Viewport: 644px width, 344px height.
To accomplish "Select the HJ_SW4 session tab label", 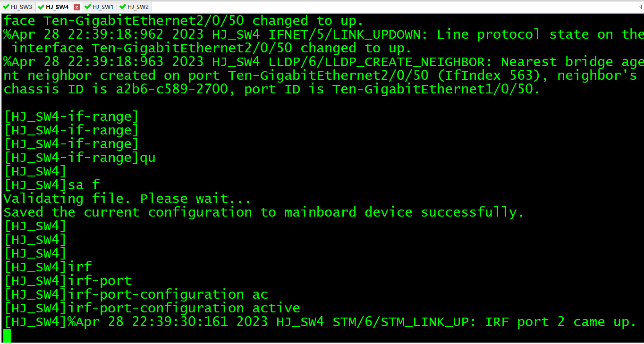I will point(57,7).
